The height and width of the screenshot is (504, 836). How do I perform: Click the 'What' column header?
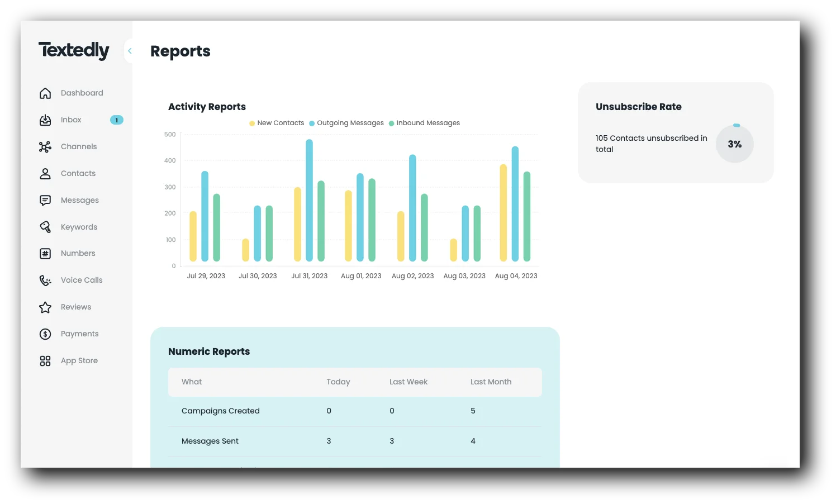point(192,382)
